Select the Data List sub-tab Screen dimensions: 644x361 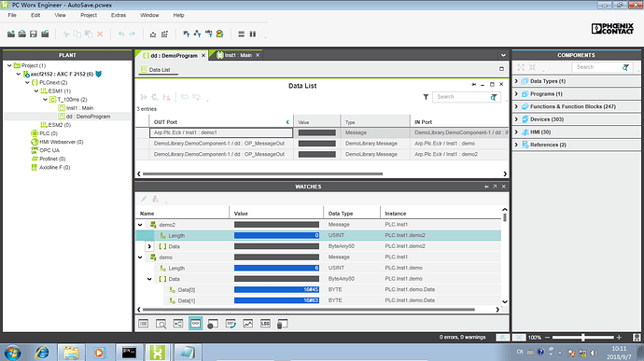tap(160, 70)
